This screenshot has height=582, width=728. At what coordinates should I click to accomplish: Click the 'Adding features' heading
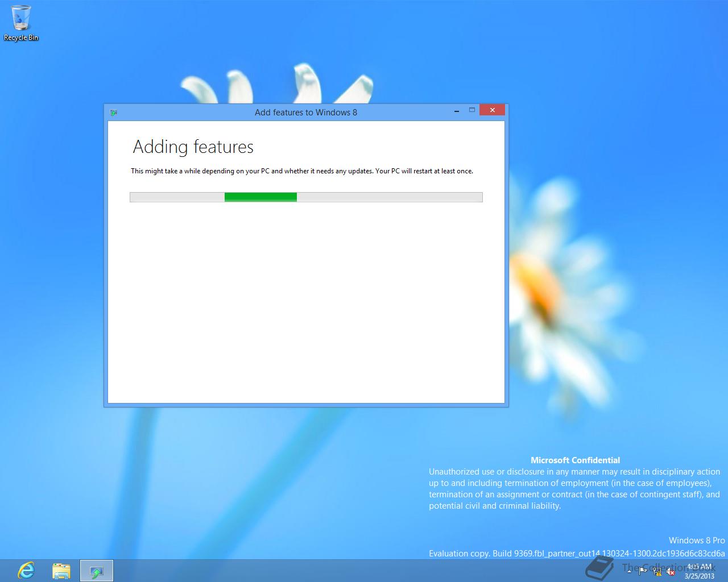click(193, 147)
